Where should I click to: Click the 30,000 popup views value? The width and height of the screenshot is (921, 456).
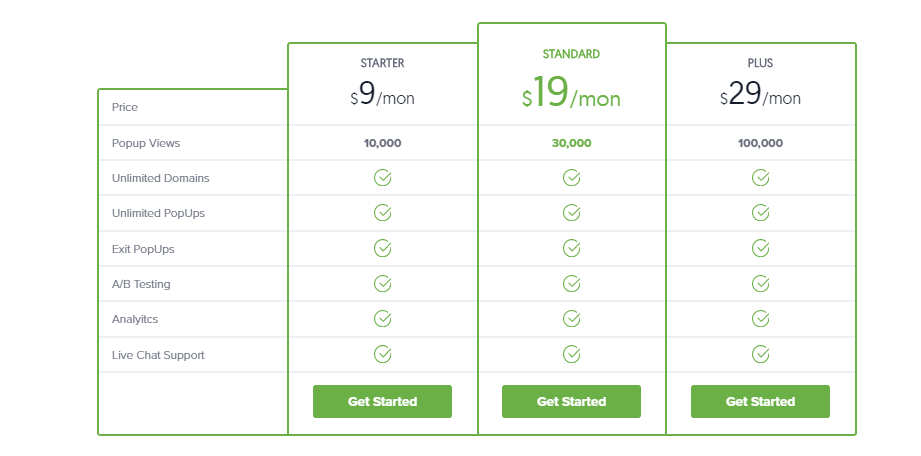pyautogui.click(x=572, y=143)
